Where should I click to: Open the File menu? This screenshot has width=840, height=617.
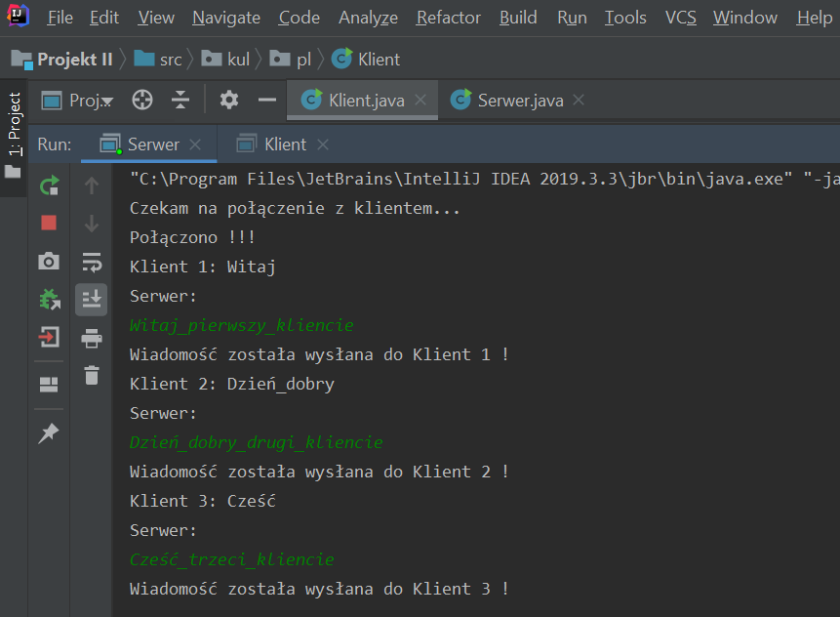point(60,18)
